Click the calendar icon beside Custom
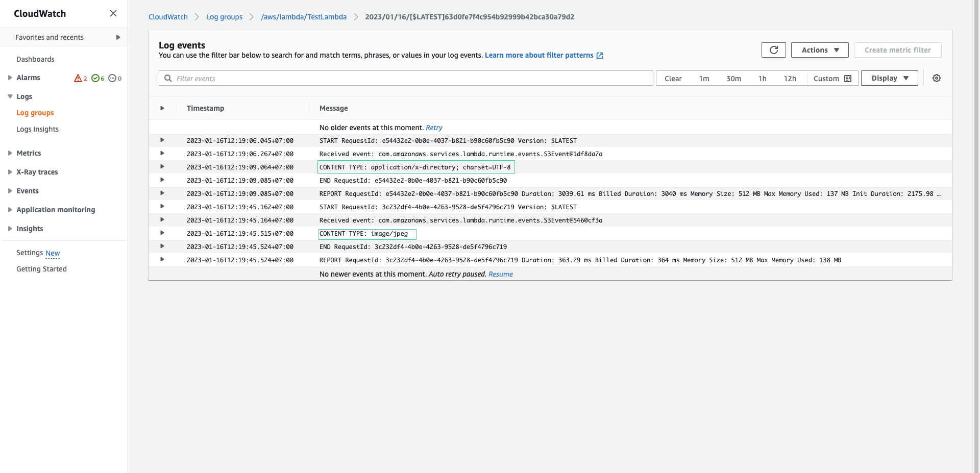This screenshot has width=980, height=473. 848,79
